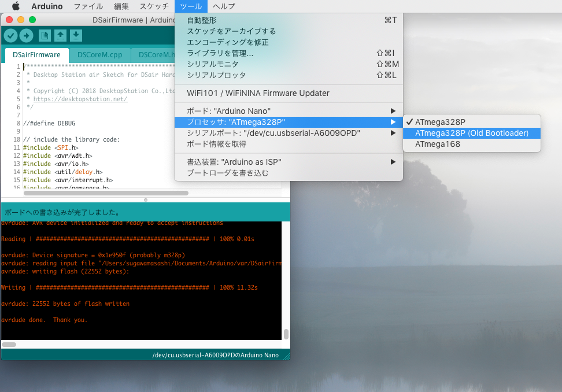The width and height of the screenshot is (562, 392).
Task: Expand the ボード: "Arduino Nano" submenu
Action: [x=289, y=111]
